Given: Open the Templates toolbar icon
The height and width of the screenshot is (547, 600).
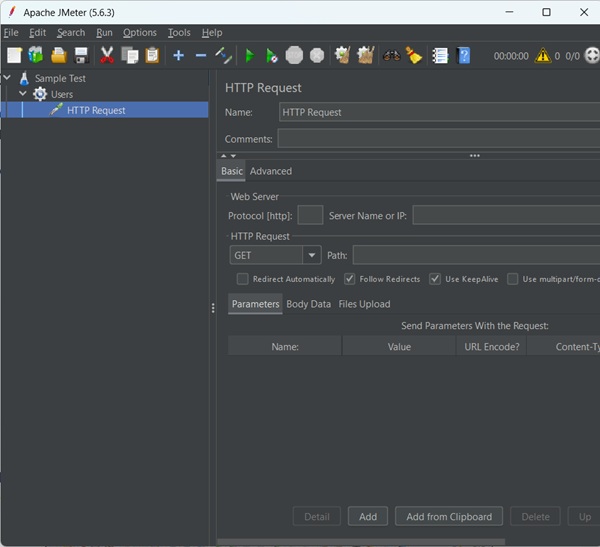Looking at the screenshot, I should tap(36, 56).
